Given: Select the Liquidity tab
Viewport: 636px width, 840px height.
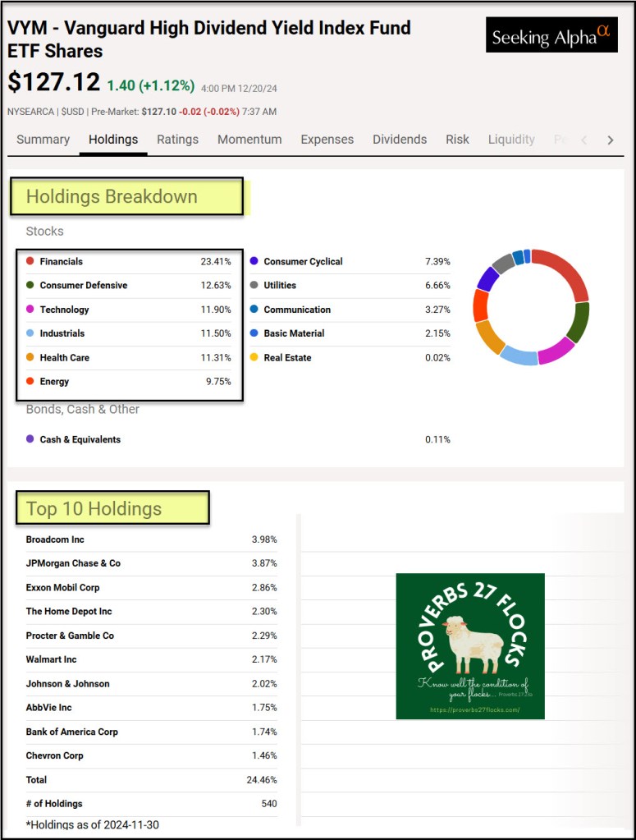Looking at the screenshot, I should point(511,140).
